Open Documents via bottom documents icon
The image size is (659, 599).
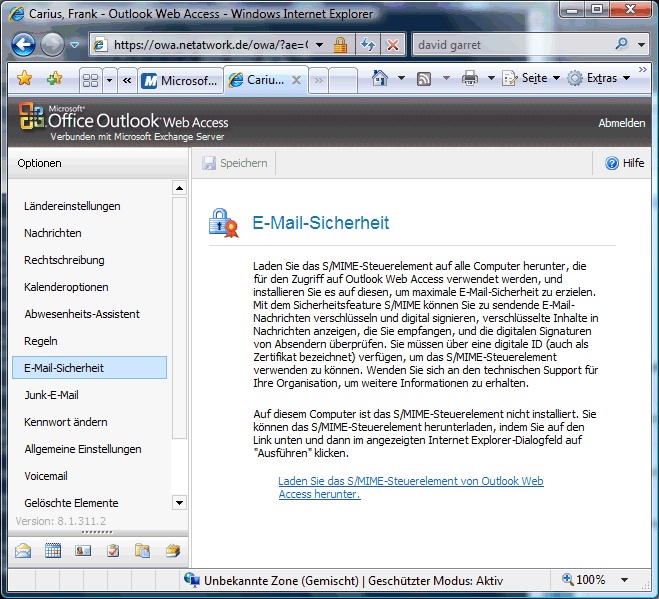pos(142,551)
